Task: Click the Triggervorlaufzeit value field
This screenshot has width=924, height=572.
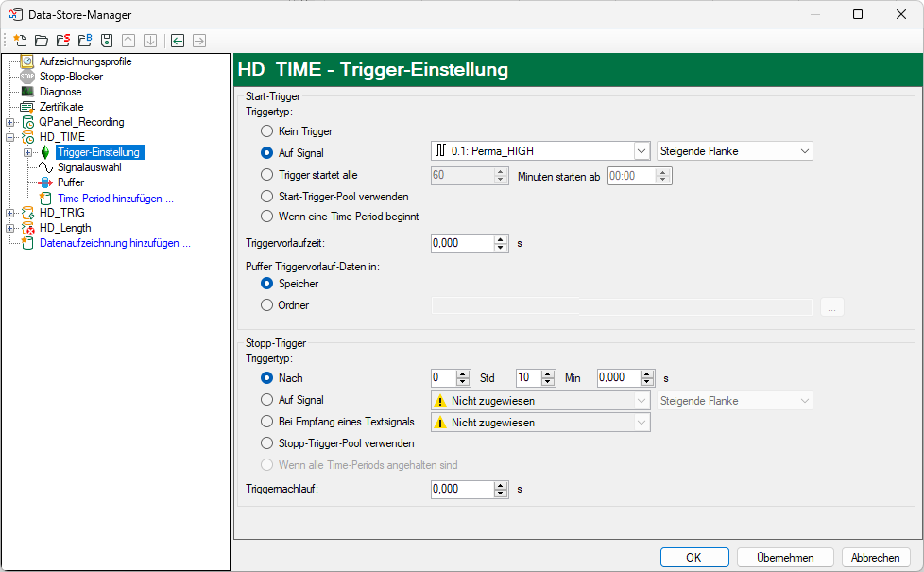Action: tap(463, 243)
